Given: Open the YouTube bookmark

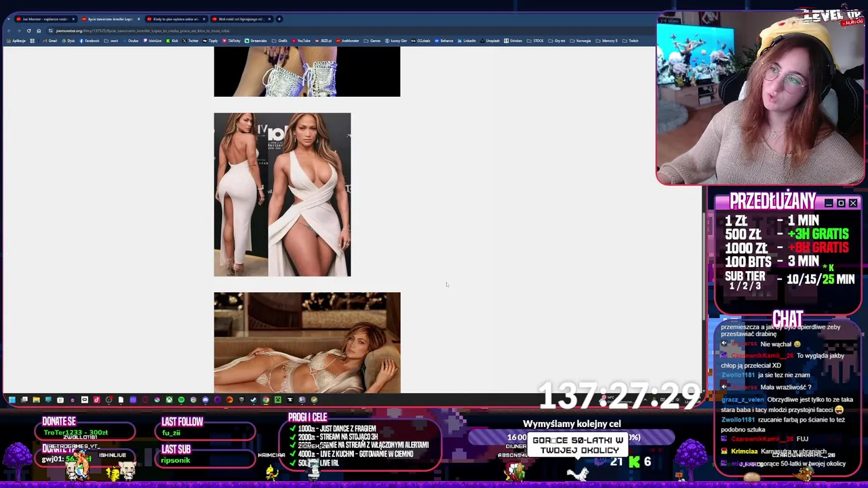Looking at the screenshot, I should [301, 41].
